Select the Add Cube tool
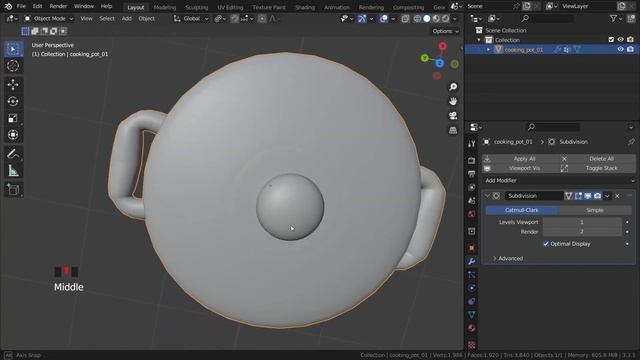The height and width of the screenshot is (360, 640). point(13,190)
